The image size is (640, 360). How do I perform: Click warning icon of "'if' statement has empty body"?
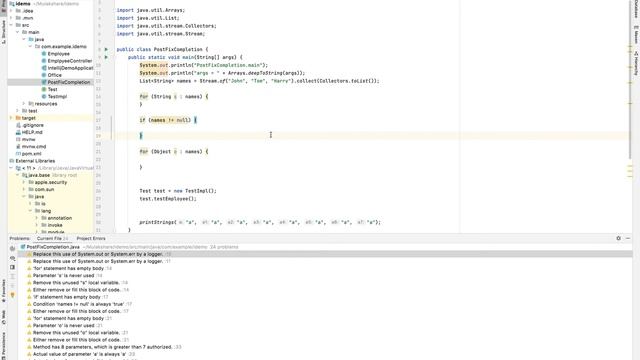[x=29, y=297]
